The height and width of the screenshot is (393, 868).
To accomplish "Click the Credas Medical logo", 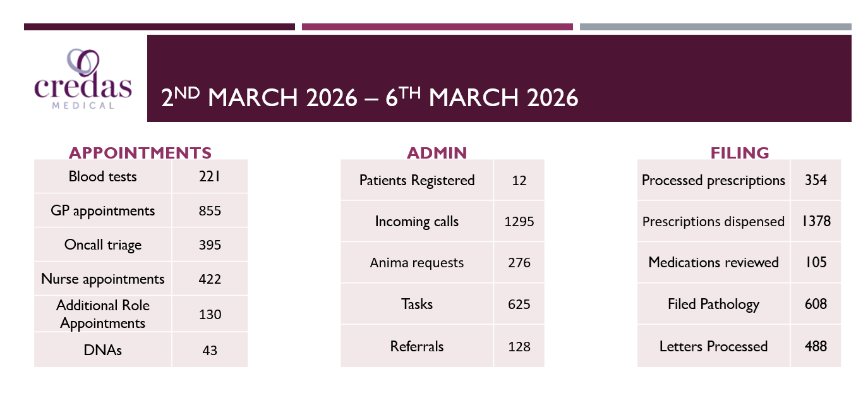I will click(x=83, y=79).
